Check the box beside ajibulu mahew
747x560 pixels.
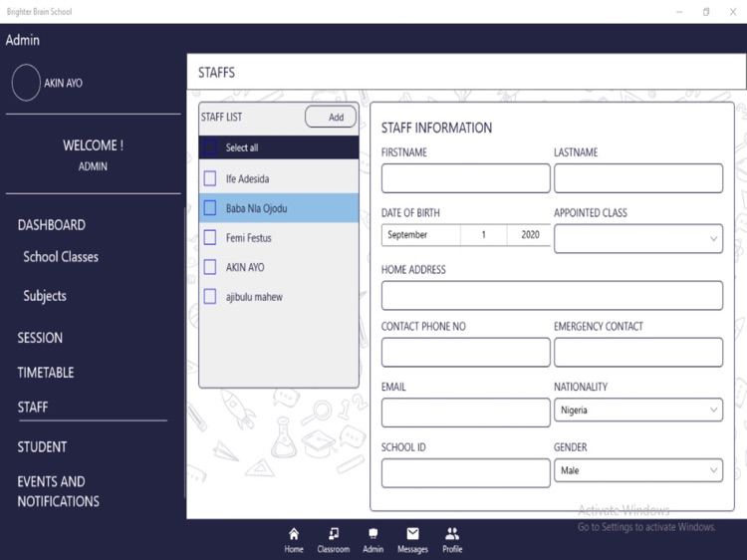210,296
